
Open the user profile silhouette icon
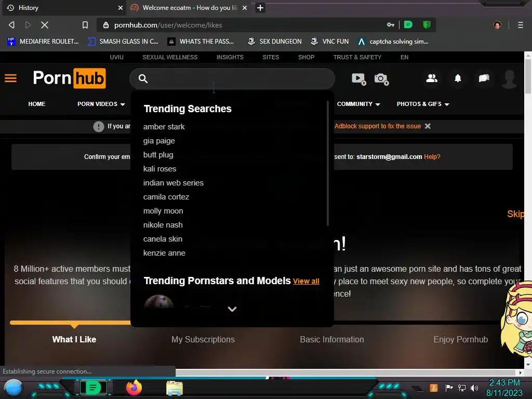(509, 79)
